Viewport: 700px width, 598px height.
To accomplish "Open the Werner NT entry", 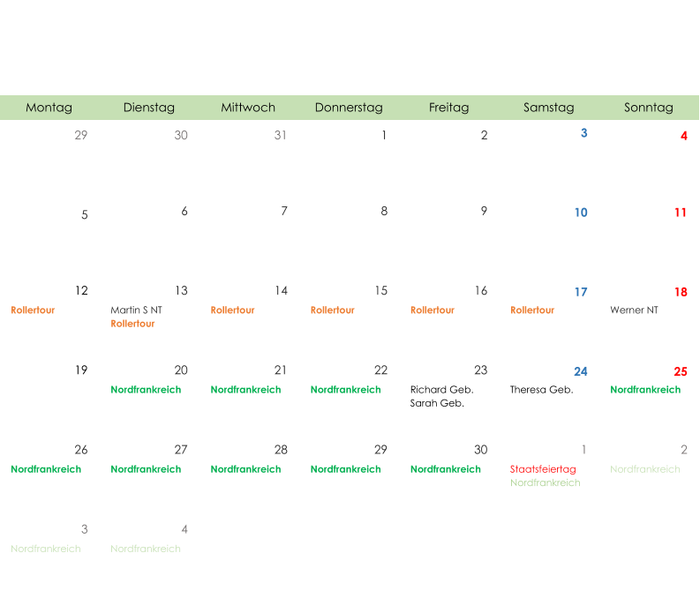I will click(x=634, y=310).
